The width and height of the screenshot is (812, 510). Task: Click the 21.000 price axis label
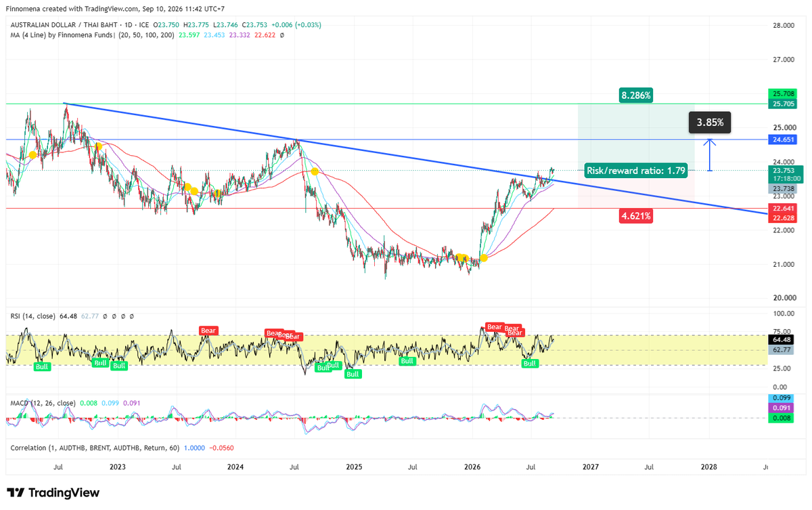(784, 264)
